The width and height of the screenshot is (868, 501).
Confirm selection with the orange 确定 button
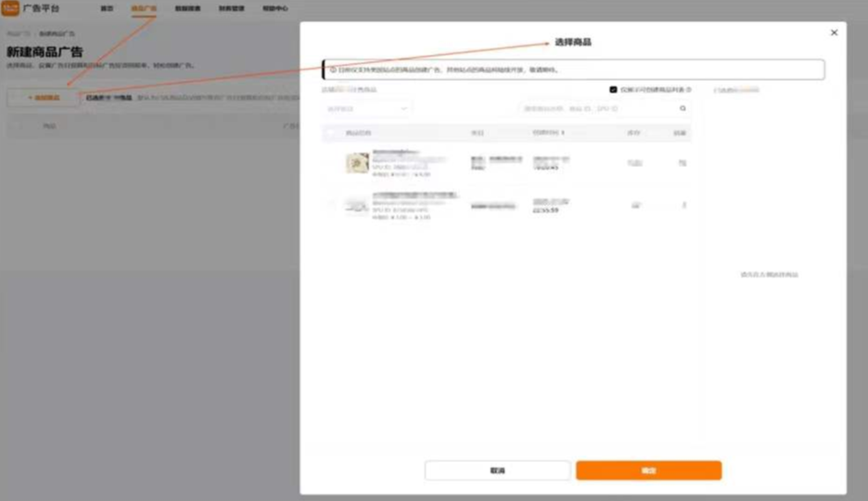[x=648, y=470]
